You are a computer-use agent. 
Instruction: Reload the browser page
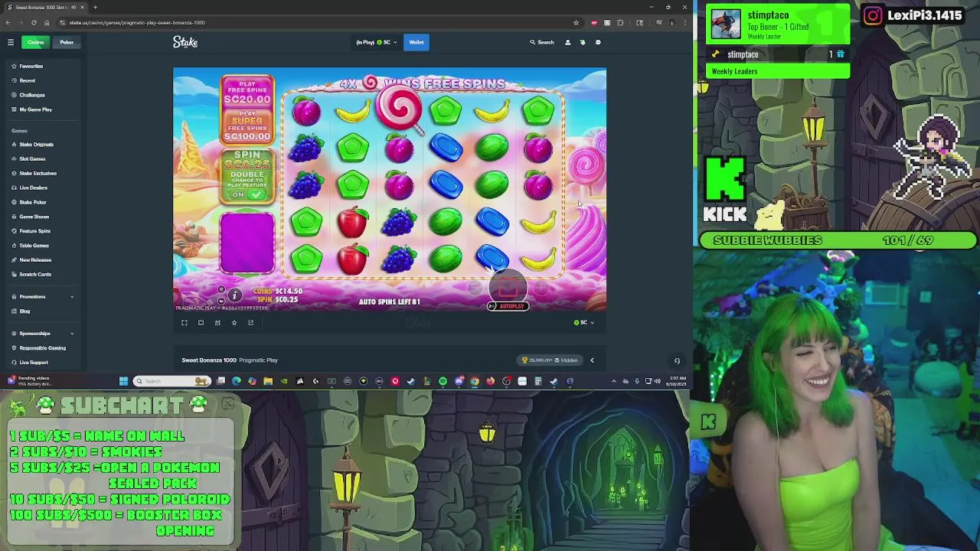(x=34, y=22)
